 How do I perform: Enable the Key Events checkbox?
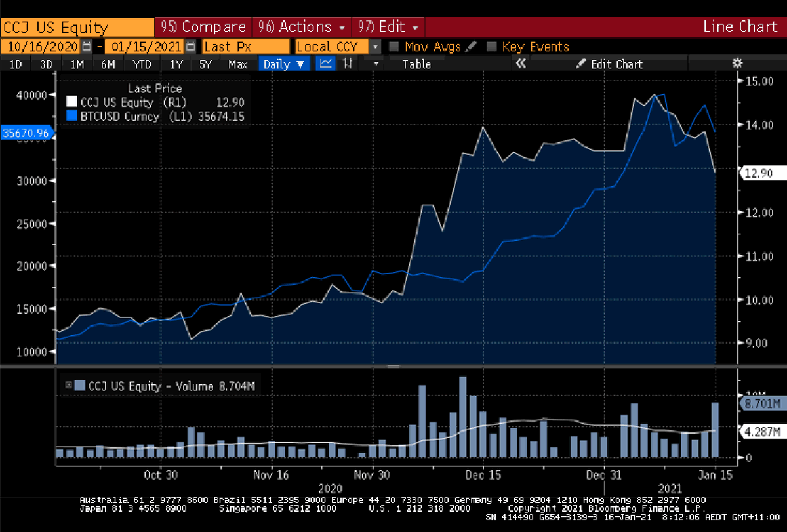[492, 47]
